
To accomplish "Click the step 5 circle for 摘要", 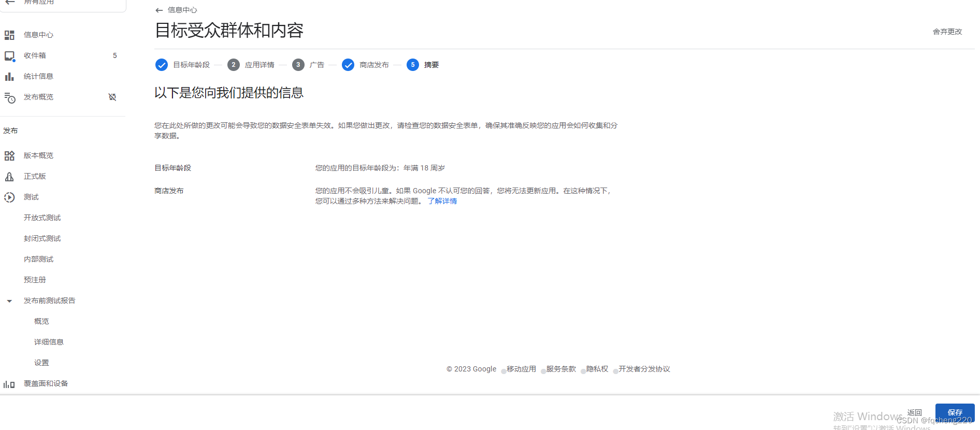I will click(x=413, y=65).
